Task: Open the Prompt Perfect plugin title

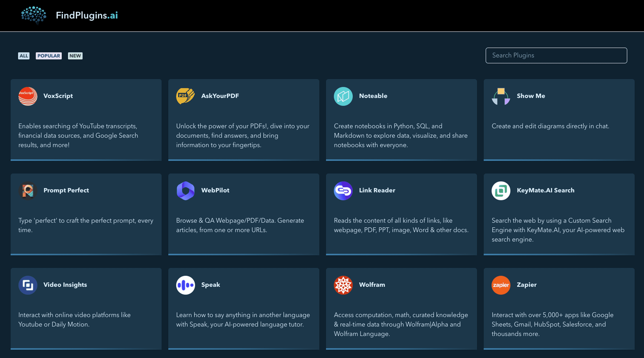Action: [66, 191]
